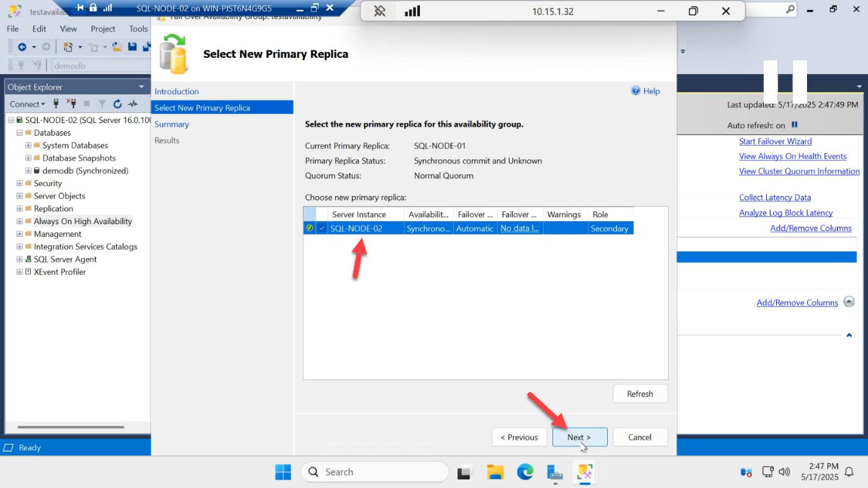Image resolution: width=868 pixels, height=488 pixels.
Task: Open the View menu
Action: pos(69,29)
